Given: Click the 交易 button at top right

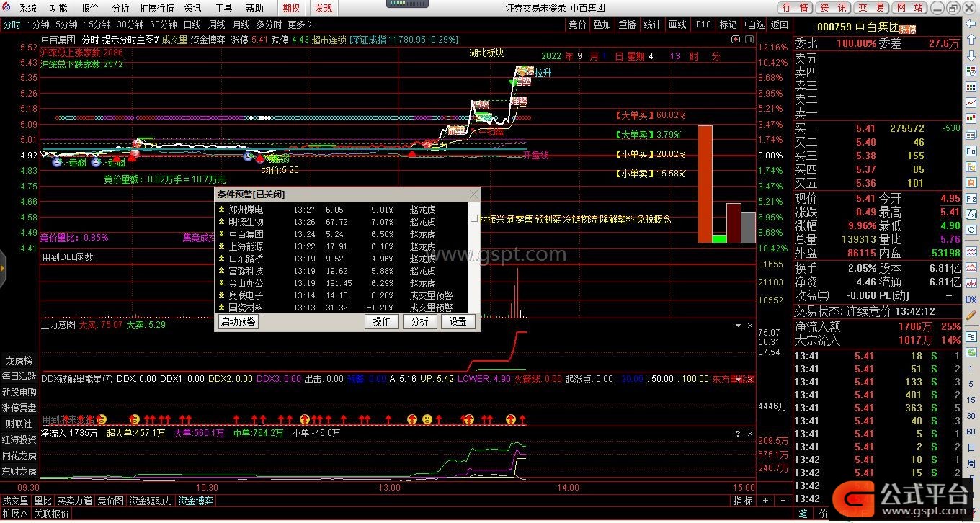Looking at the screenshot, I should coord(871,8).
